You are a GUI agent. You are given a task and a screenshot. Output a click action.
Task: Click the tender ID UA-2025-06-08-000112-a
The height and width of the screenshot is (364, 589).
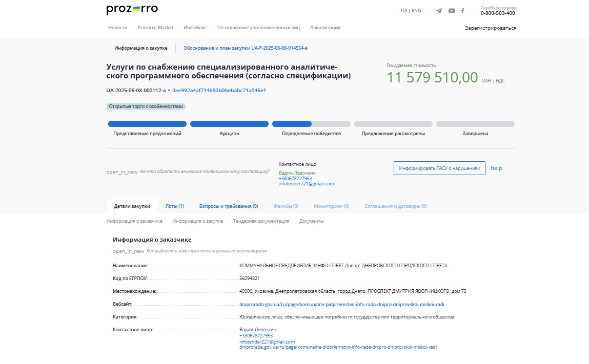pos(136,91)
